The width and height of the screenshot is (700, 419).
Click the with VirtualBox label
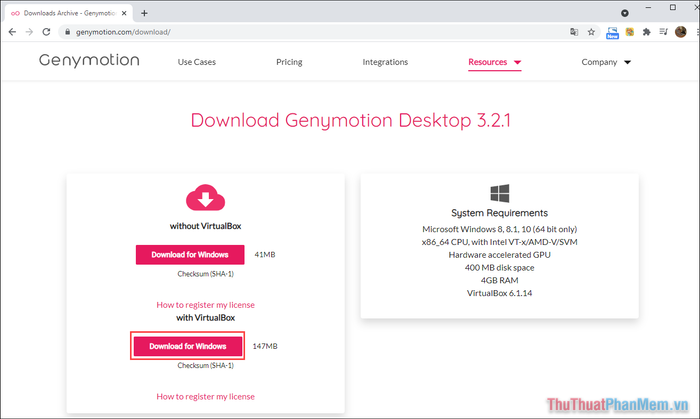[x=205, y=318]
